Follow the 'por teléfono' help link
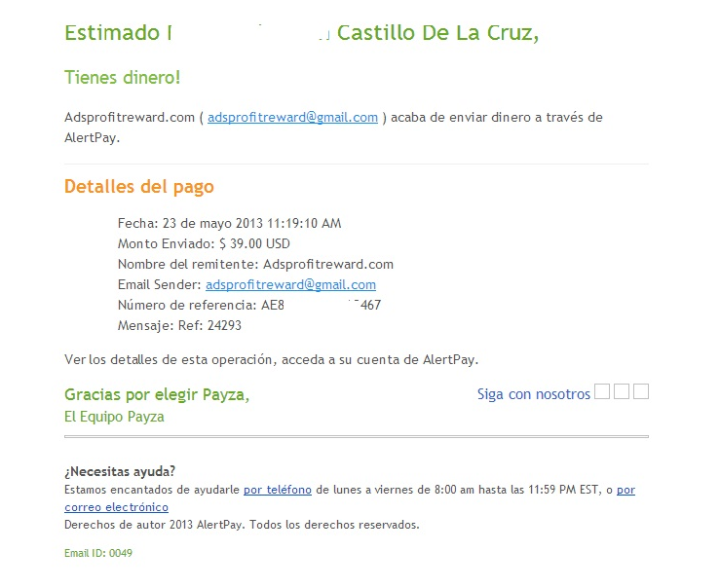This screenshot has height=588, width=720. [277, 490]
